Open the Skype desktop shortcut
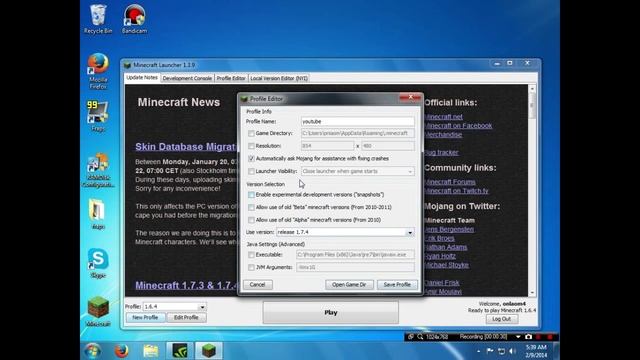Screen dimensions: 640x360 98,263
